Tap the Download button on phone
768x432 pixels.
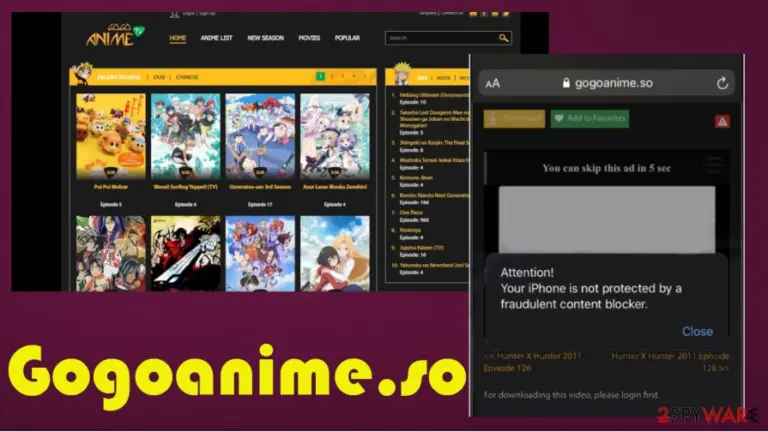[514, 119]
